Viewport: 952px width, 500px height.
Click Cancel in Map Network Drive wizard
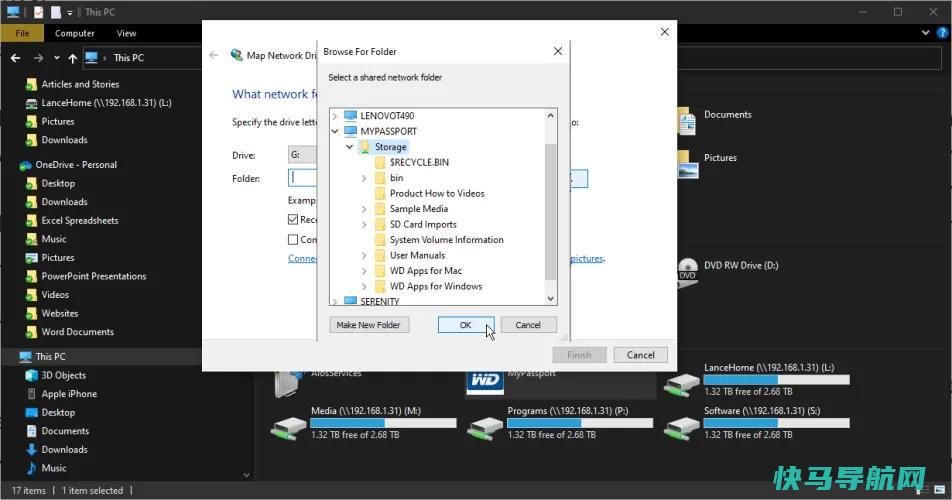click(x=641, y=355)
